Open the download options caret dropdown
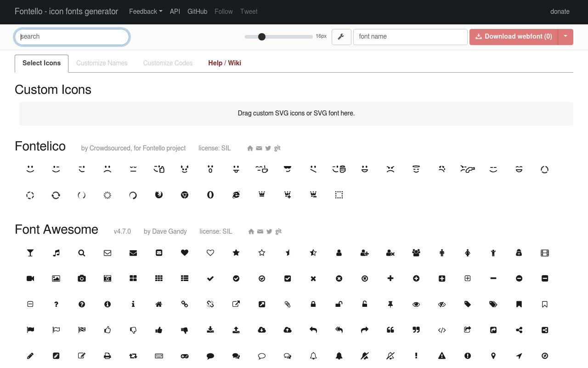Viewport: 588px width, 368px height. pyautogui.click(x=565, y=36)
